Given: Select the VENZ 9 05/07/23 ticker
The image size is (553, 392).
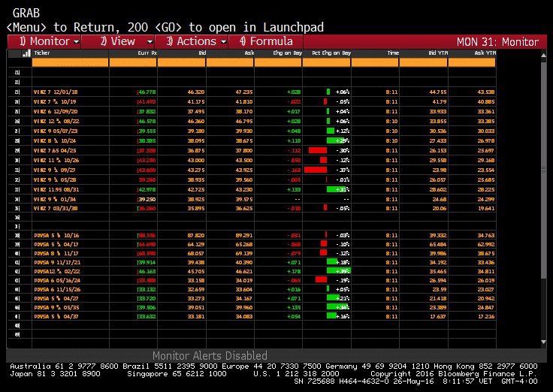Looking at the screenshot, I should click(x=56, y=131).
